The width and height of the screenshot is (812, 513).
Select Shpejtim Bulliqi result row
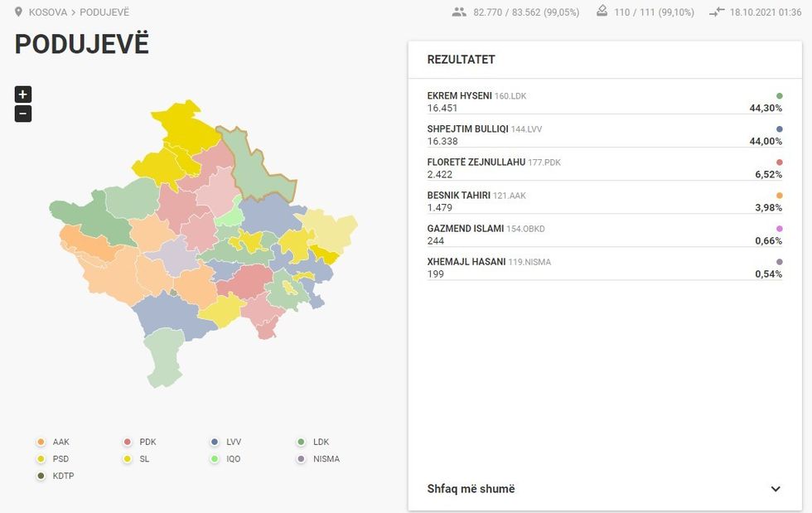[x=604, y=135]
